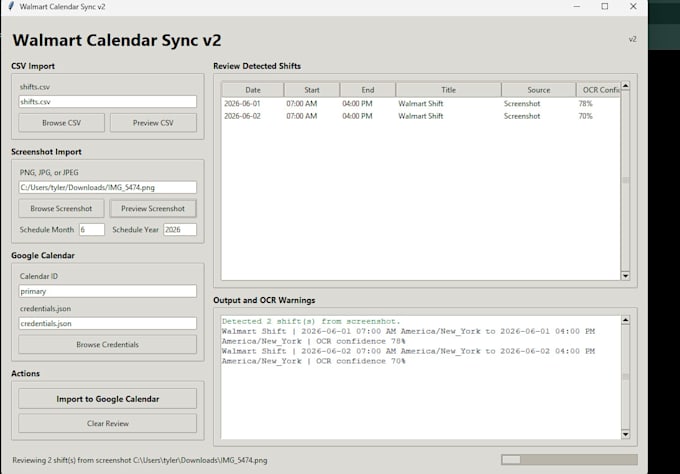The image size is (680, 474).
Task: Click the credentials.json input field
Action: 108,323
